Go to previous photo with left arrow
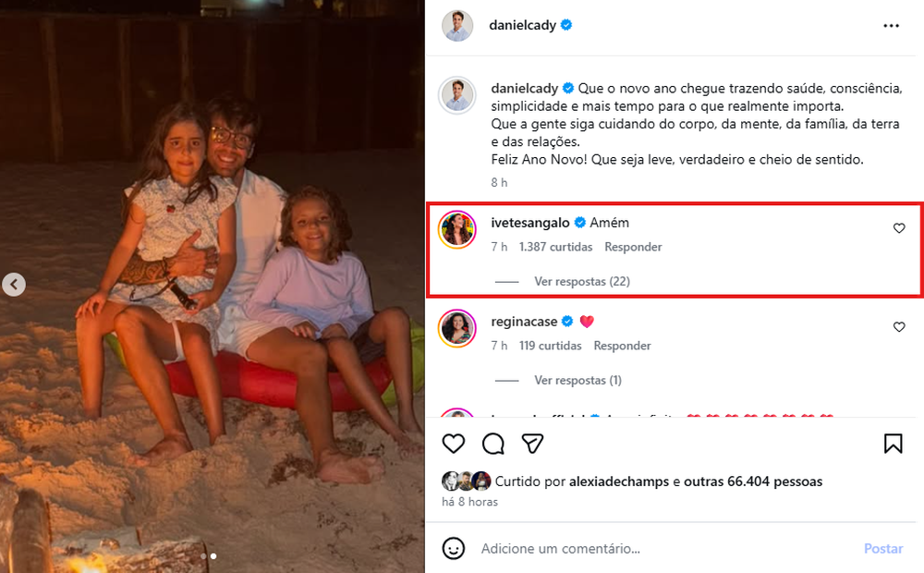This screenshot has height=573, width=924. (13, 285)
